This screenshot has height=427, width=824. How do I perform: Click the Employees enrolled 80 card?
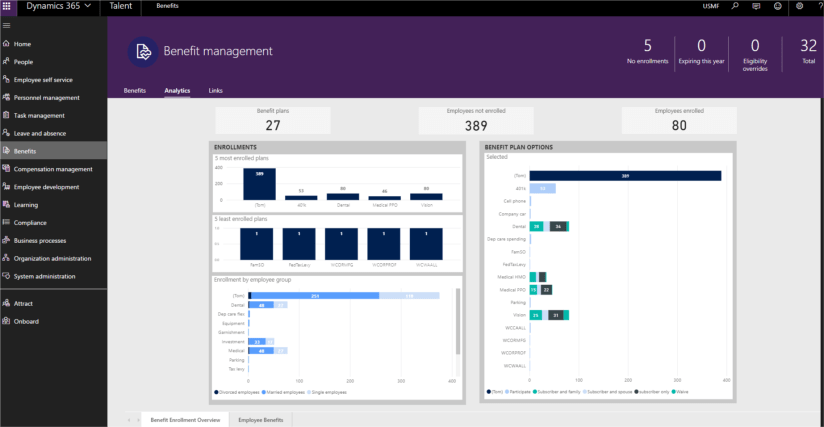(x=679, y=120)
